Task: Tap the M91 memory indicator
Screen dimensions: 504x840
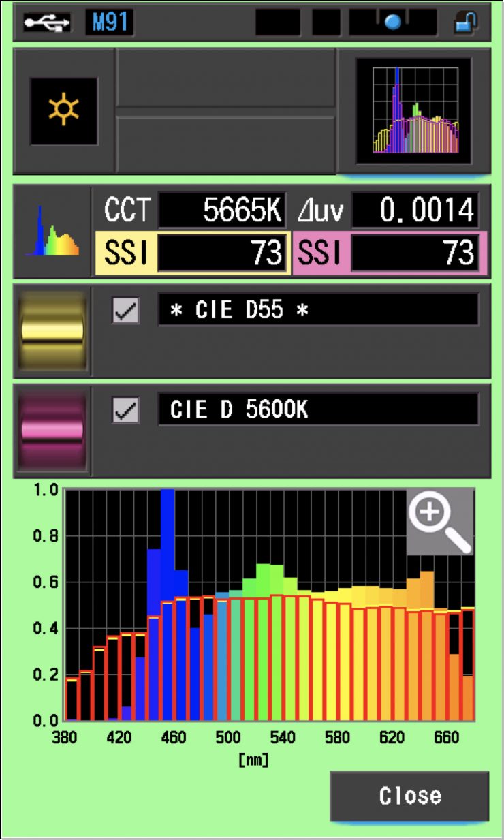Action: coord(109,23)
